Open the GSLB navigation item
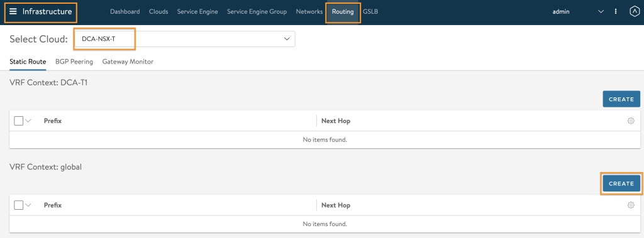 coord(370,11)
